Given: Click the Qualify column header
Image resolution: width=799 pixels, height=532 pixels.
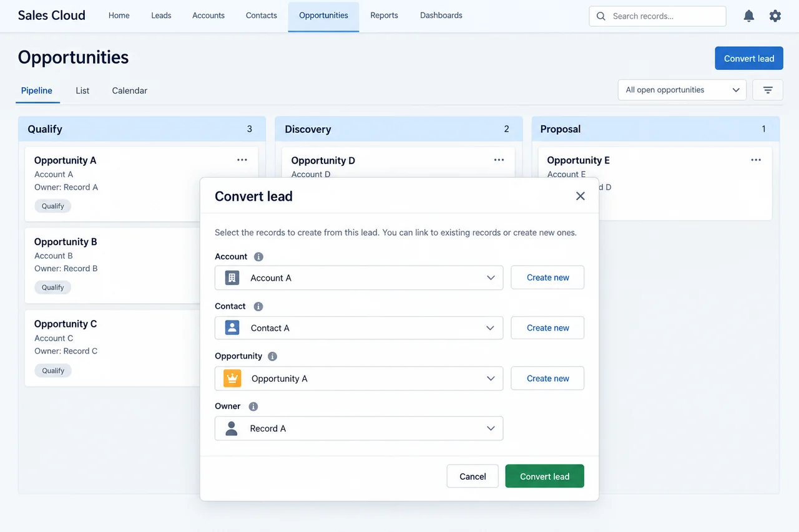Looking at the screenshot, I should (x=142, y=129).
